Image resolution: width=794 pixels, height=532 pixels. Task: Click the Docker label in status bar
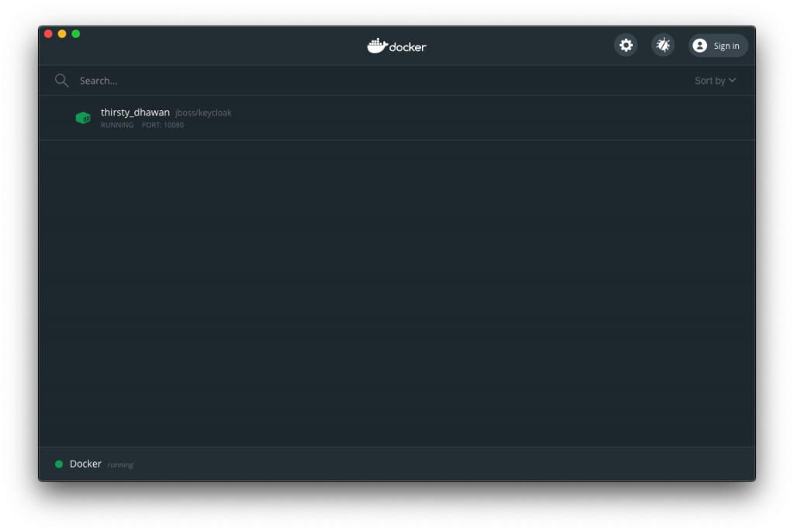coord(85,464)
